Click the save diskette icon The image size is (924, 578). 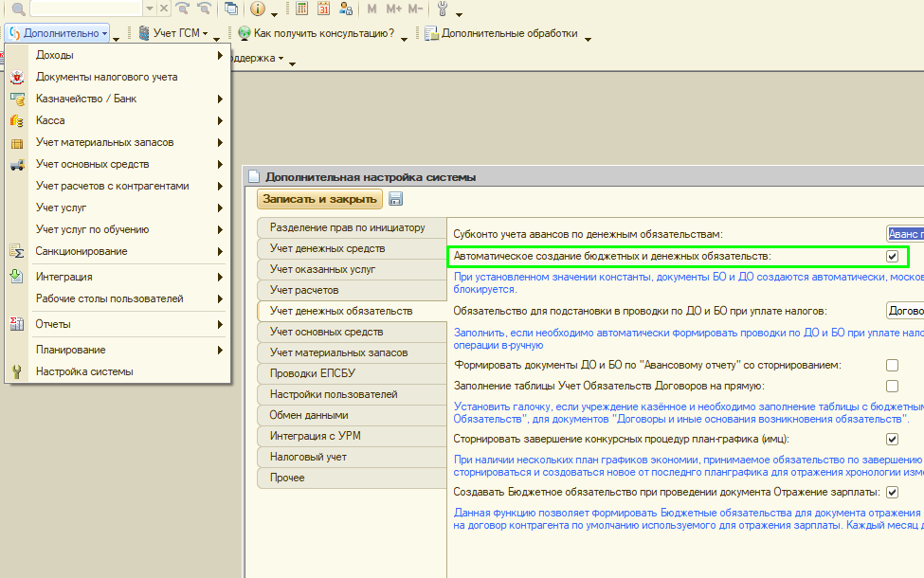[395, 199]
